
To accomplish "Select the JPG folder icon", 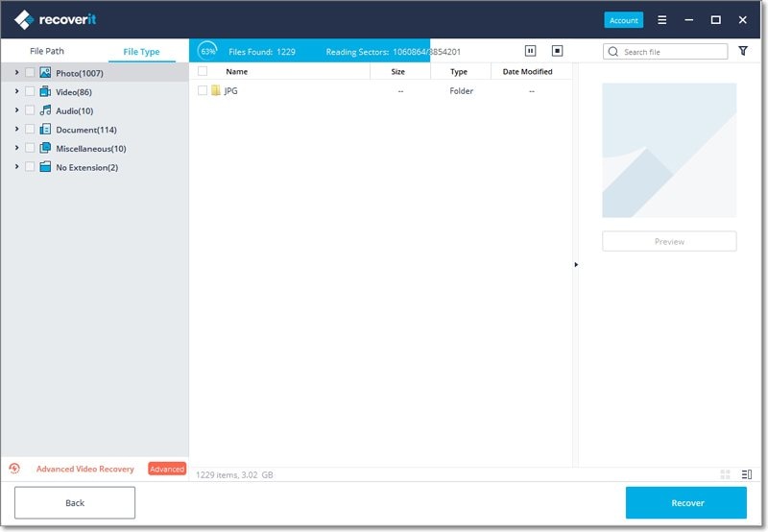I will (215, 90).
